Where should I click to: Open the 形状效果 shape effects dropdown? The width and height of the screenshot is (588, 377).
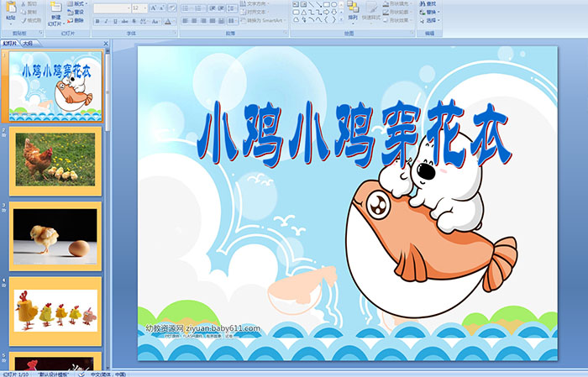(397, 20)
